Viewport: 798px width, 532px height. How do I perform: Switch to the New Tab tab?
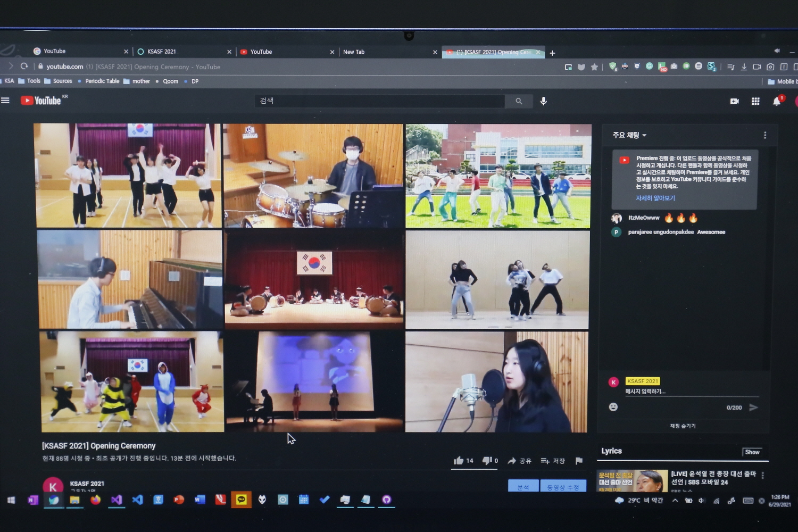389,52
